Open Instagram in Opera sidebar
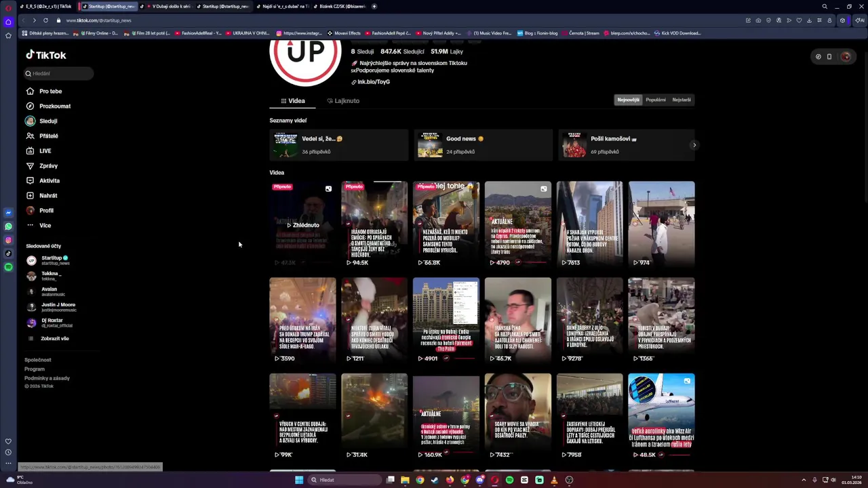Viewport: 868px width, 488px height. (8, 240)
